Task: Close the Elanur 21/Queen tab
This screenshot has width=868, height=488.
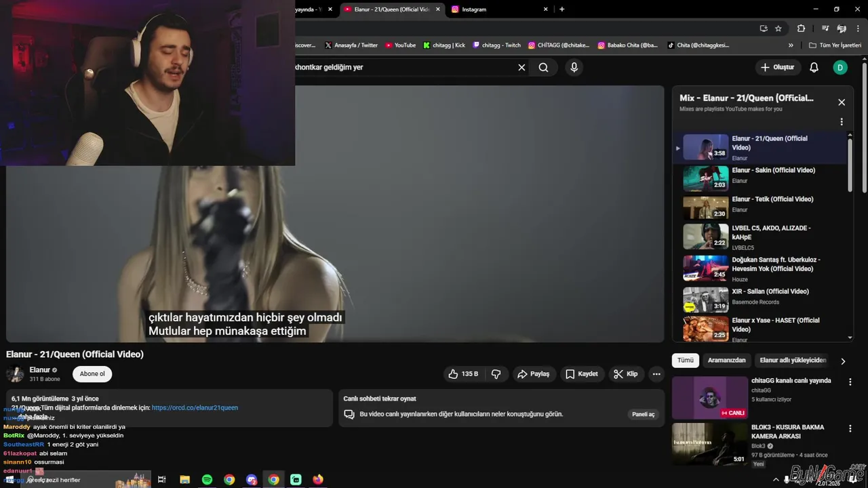Action: pos(438,9)
